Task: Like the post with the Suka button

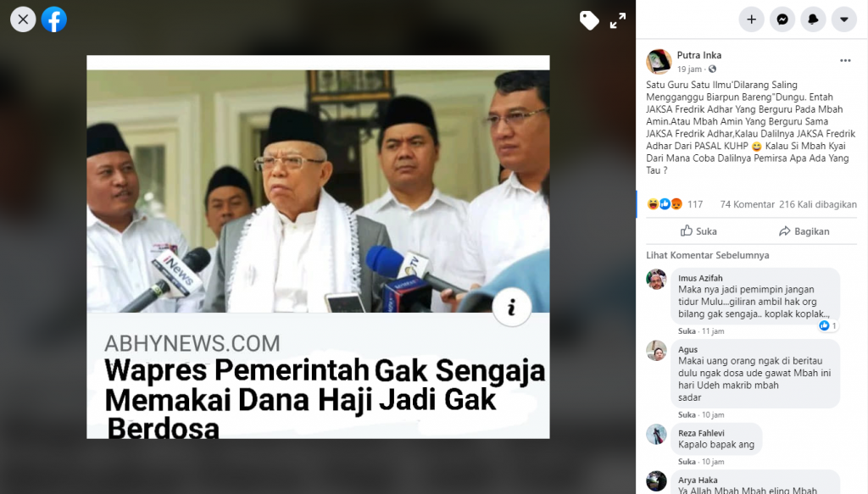Action: coord(698,231)
